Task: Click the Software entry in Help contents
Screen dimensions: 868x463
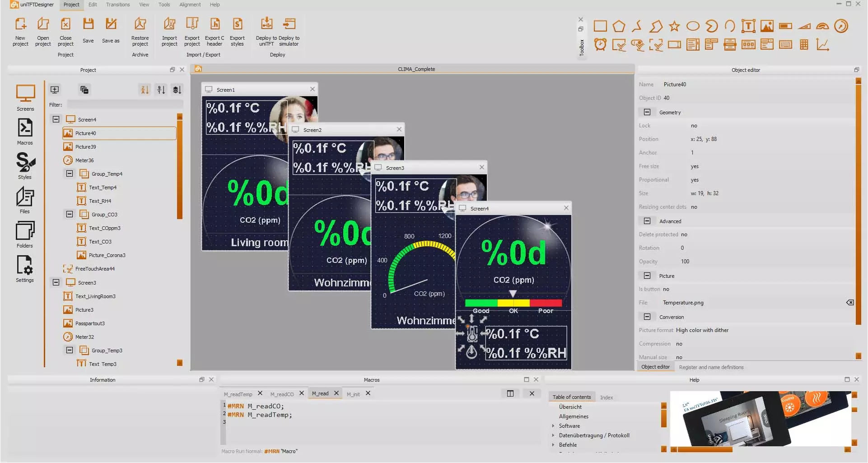Action: point(569,426)
